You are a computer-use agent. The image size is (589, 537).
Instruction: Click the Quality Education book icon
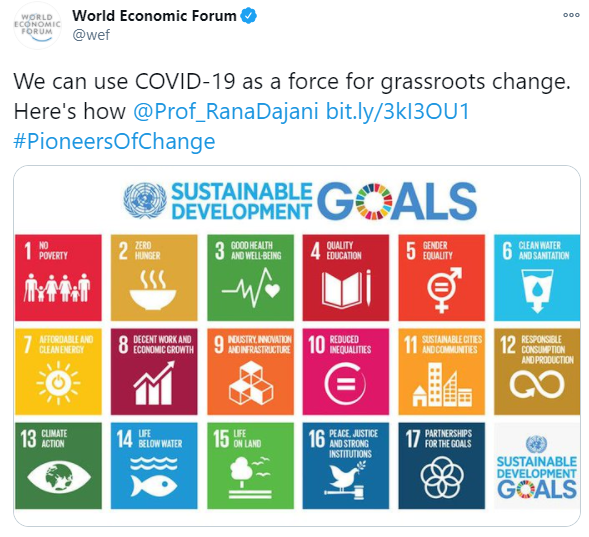[x=346, y=288]
